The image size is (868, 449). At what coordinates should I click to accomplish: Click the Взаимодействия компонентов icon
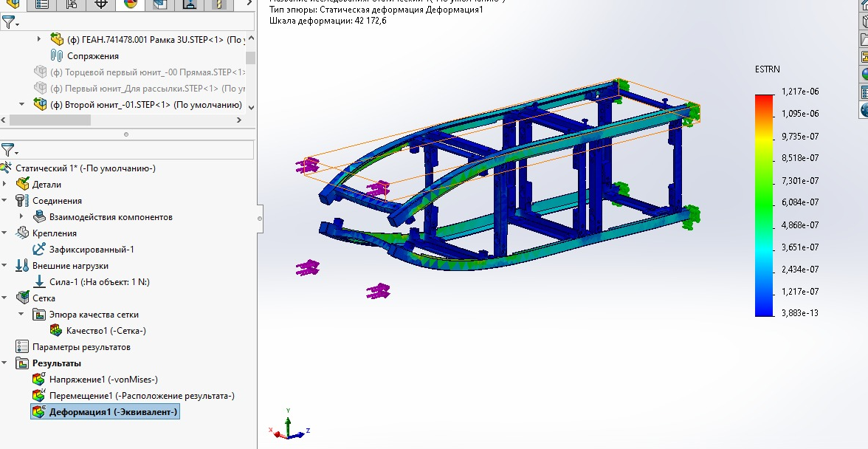pyautogui.click(x=39, y=216)
